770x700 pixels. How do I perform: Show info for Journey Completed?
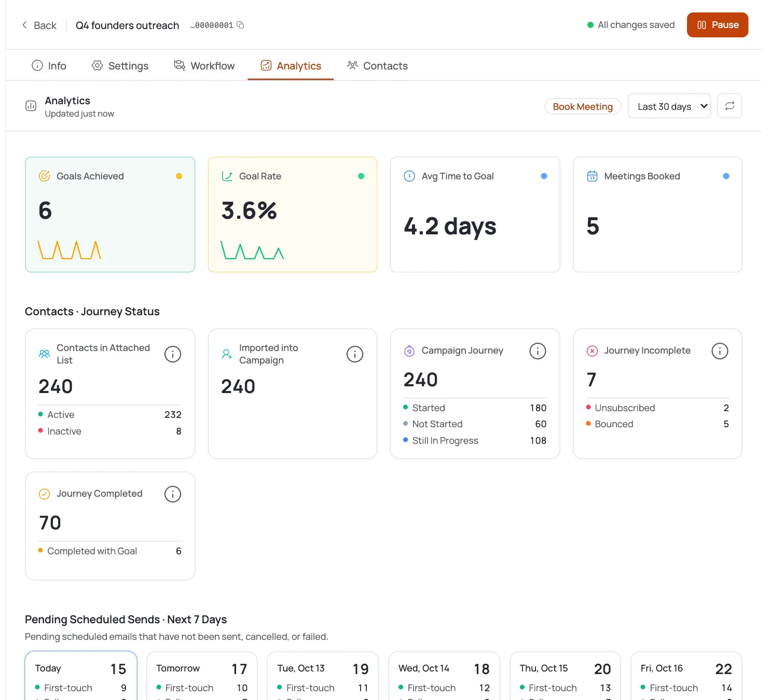tap(173, 494)
